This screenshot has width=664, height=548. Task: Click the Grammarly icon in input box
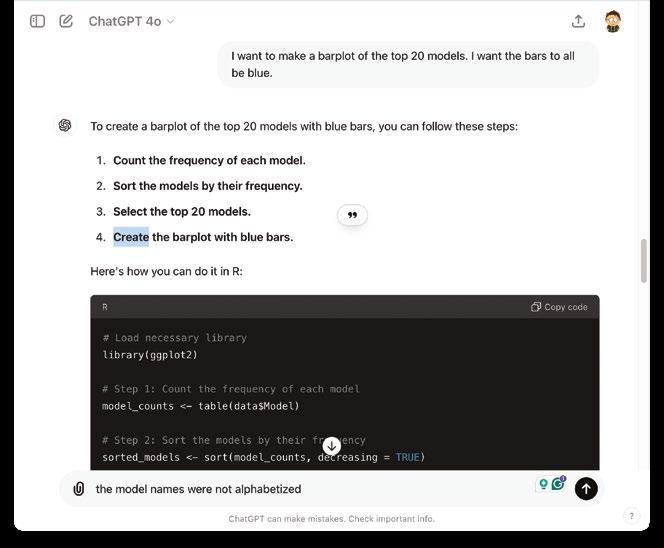558,485
